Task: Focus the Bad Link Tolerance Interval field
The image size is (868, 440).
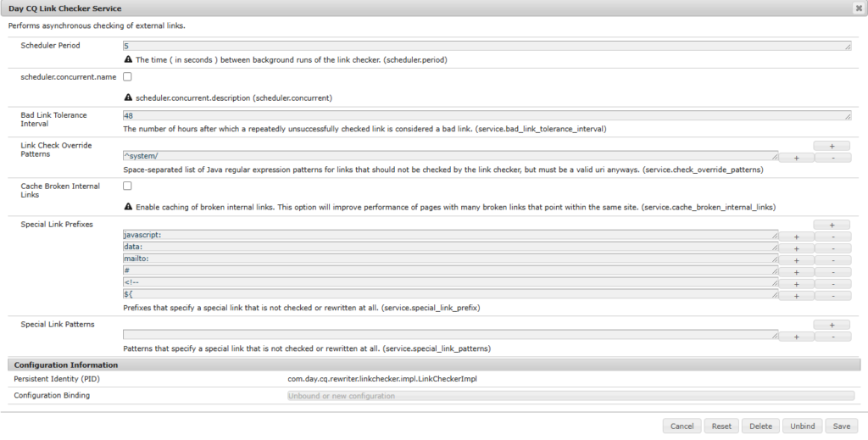Action: click(x=487, y=115)
